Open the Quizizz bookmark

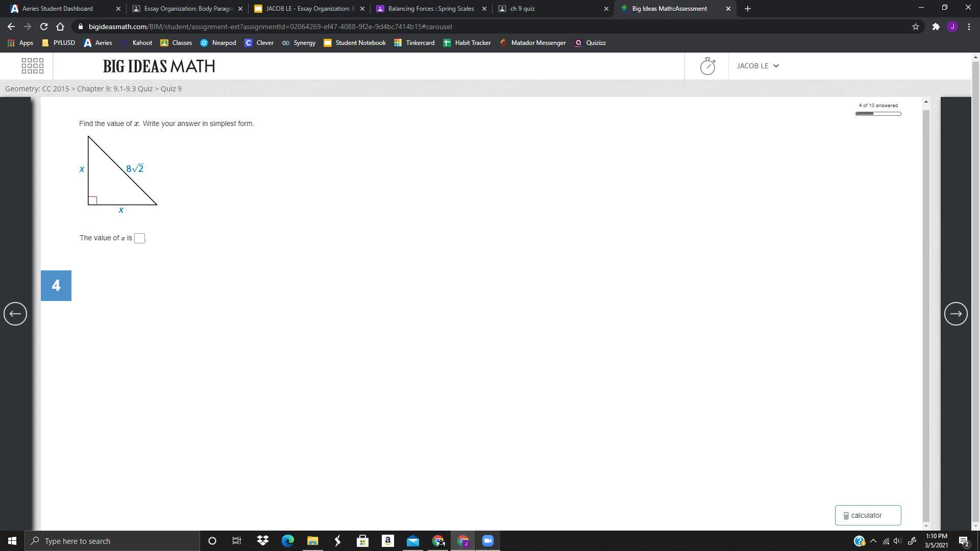click(x=591, y=43)
